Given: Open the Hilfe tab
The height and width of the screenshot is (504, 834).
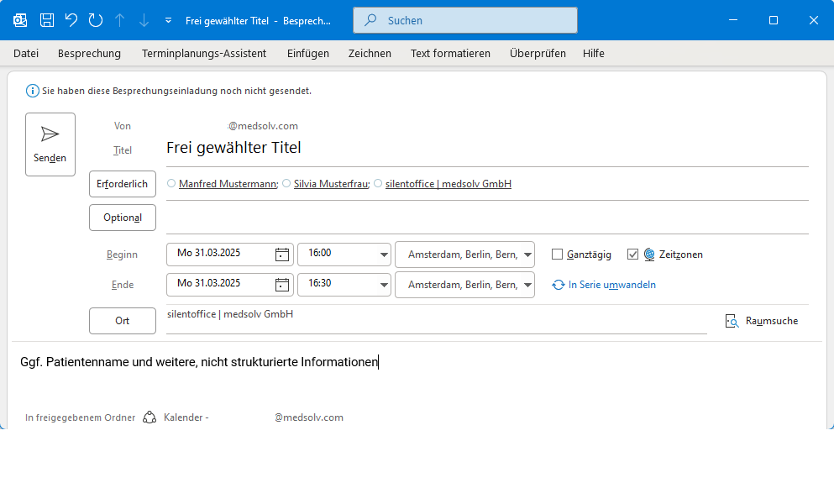Looking at the screenshot, I should 594,53.
